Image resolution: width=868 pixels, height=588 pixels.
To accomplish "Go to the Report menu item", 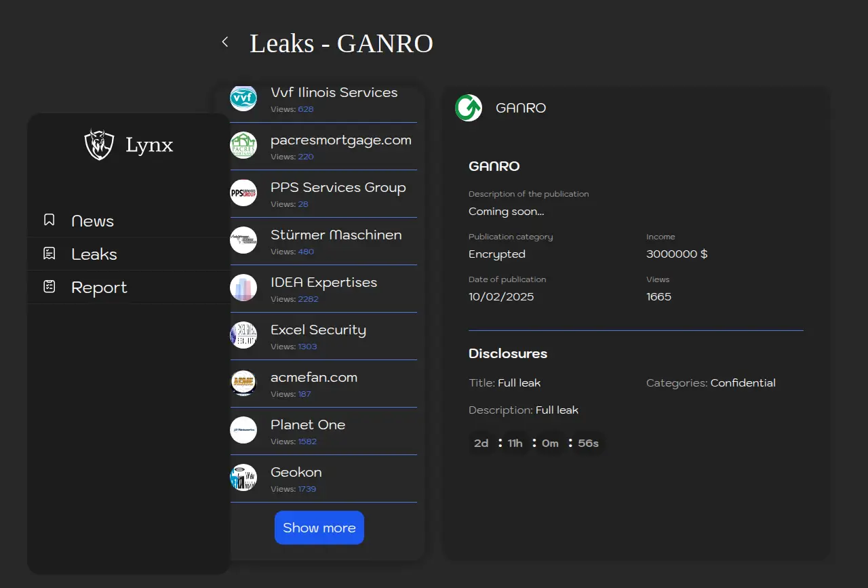I will [99, 288].
